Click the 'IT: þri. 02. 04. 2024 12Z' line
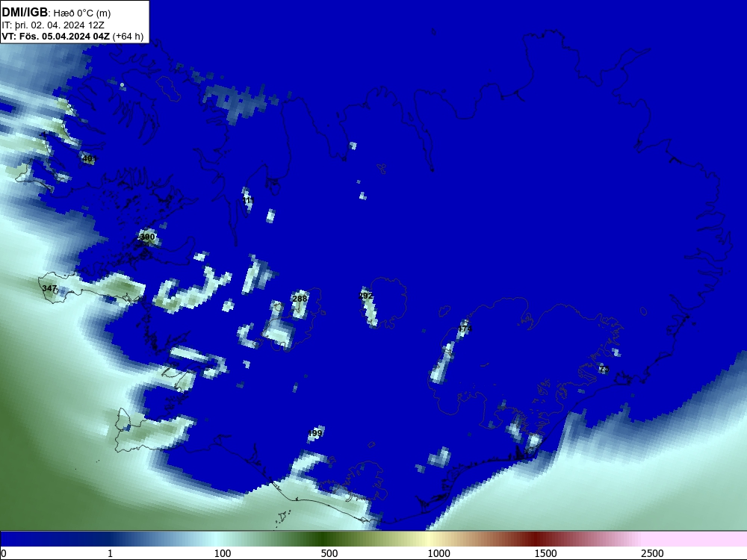Image resolution: width=747 pixels, height=560 pixels. click(53, 25)
